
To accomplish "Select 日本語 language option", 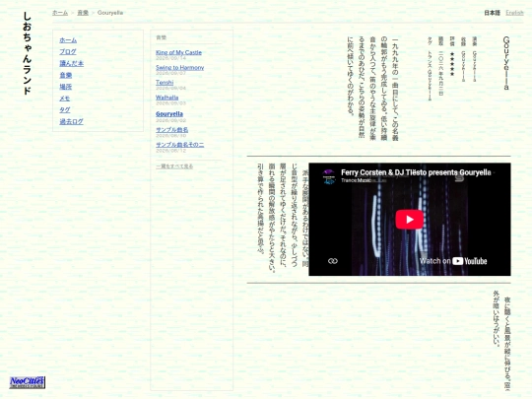I will [492, 13].
